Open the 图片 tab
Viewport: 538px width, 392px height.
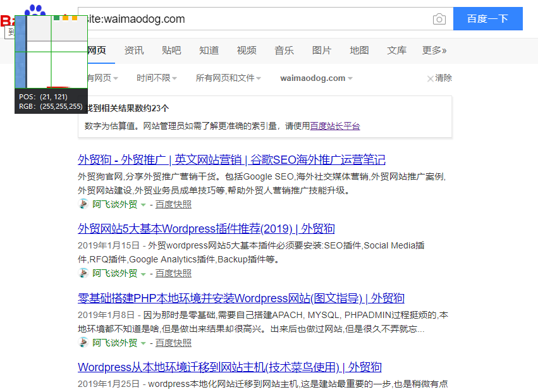pyautogui.click(x=322, y=51)
